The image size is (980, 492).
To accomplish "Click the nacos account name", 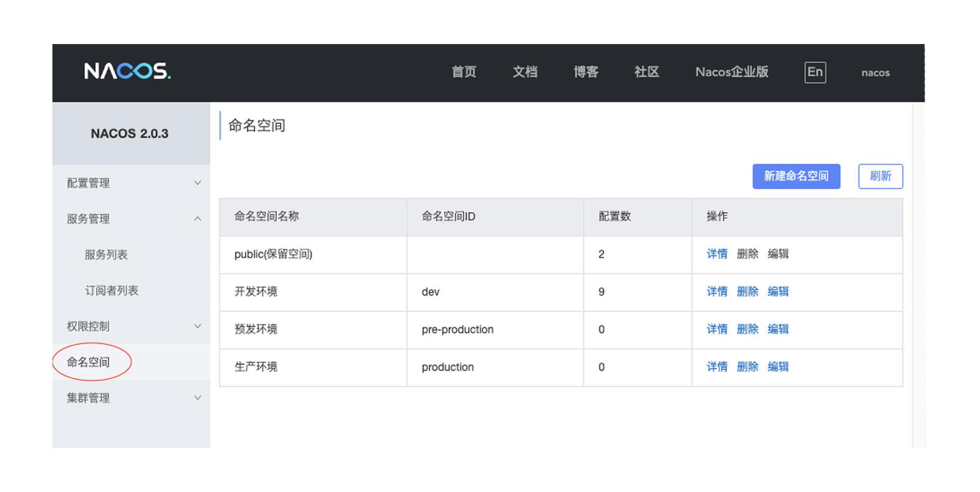I will pyautogui.click(x=875, y=73).
